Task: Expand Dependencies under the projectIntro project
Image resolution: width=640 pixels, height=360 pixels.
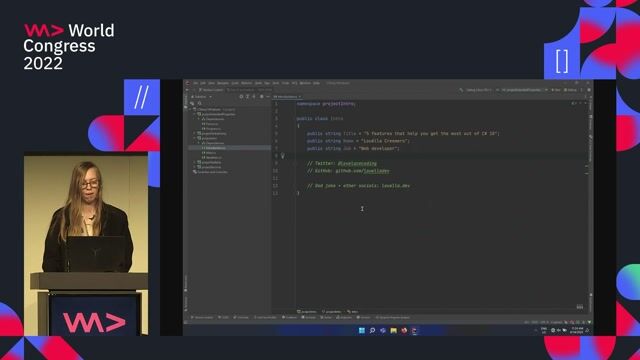Action: (x=199, y=143)
